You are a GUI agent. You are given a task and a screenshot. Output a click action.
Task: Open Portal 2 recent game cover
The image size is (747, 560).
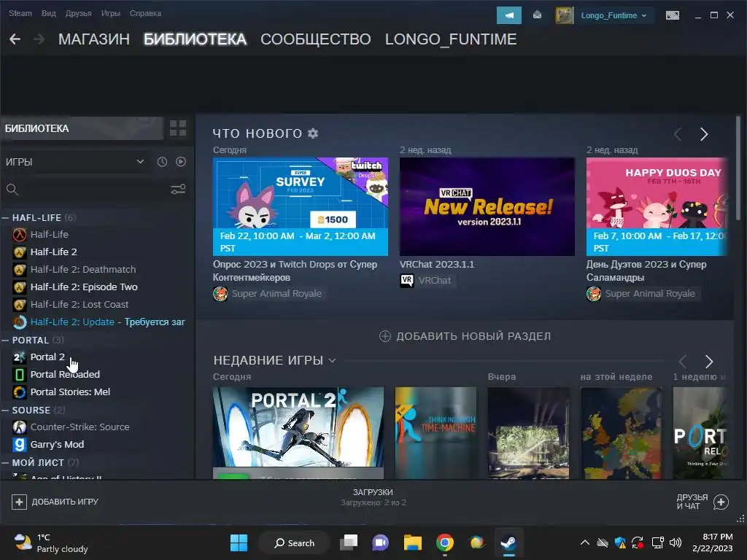click(298, 432)
